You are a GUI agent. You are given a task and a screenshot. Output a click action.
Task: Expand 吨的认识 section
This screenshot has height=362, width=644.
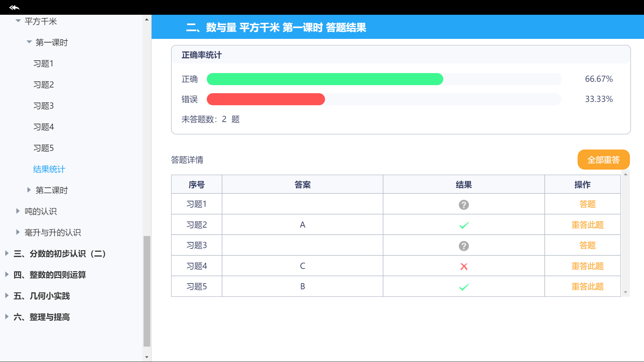point(18,211)
